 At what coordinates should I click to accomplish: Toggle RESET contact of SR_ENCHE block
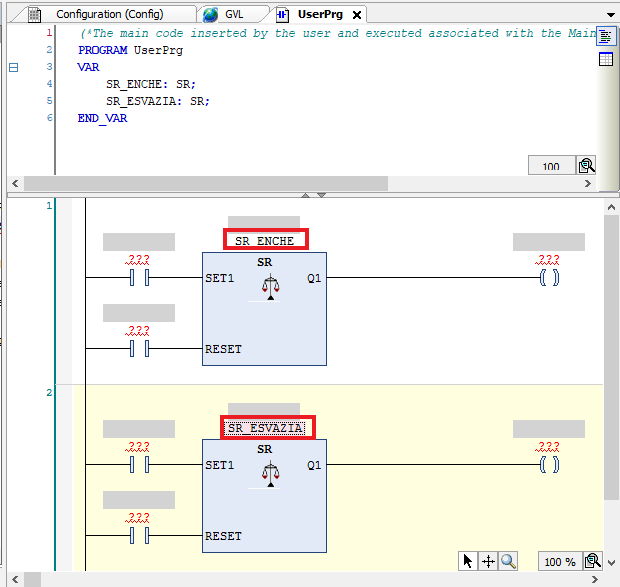(x=139, y=349)
